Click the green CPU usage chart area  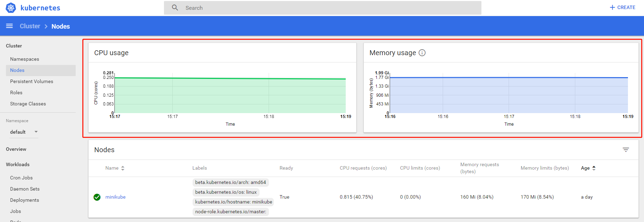pos(230,96)
